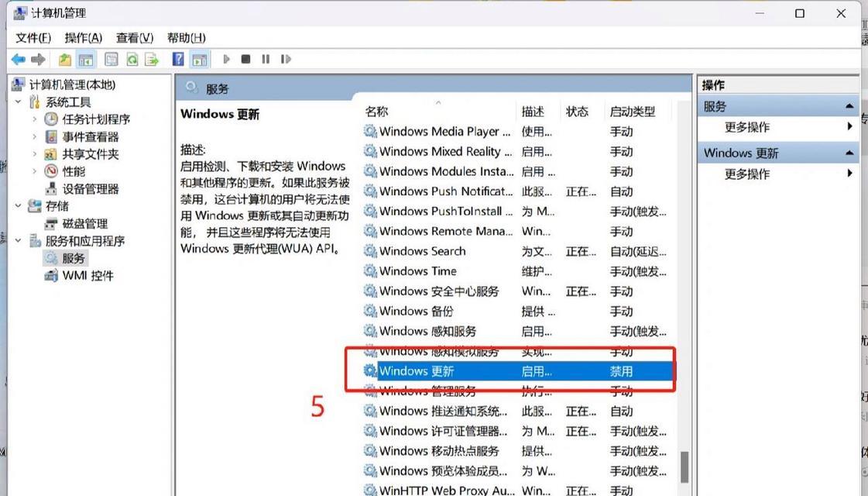Screen dimensions: 868x496
Task: Click 更多操作 under Windows 更新 section
Action: (746, 174)
